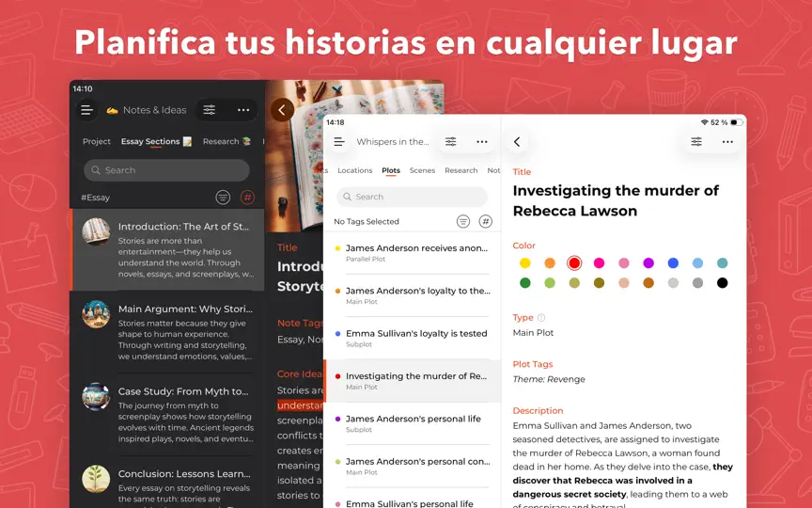
Task: Open sliders settings icon in plot detail pane
Action: [696, 141]
